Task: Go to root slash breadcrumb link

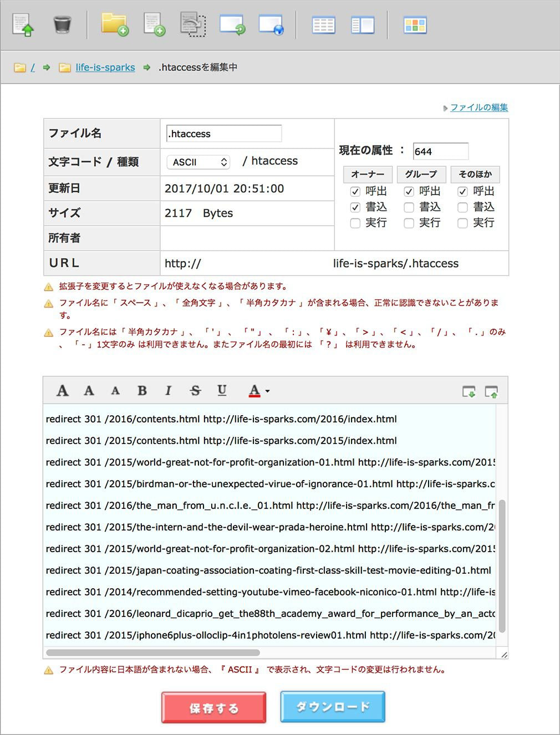Action: point(33,68)
